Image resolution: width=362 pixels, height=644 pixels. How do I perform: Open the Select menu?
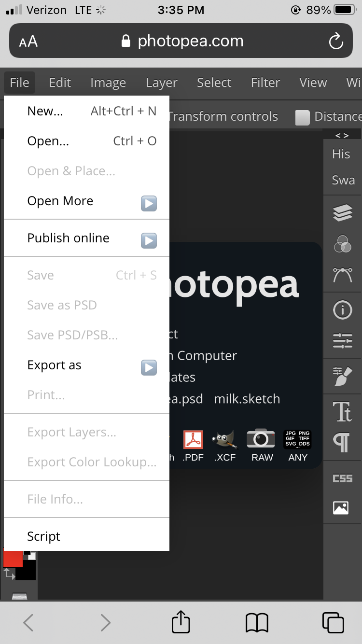point(214,83)
